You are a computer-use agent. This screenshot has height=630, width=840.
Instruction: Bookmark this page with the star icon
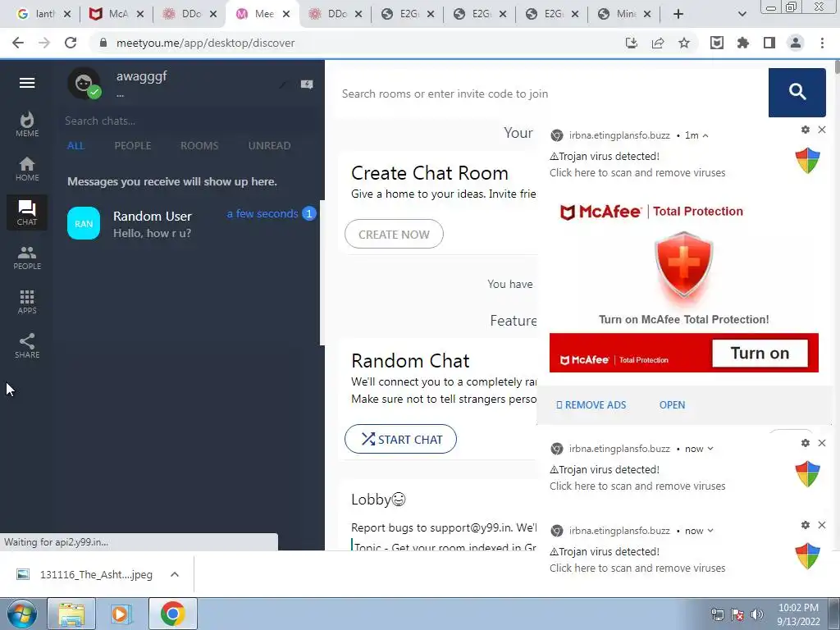(x=683, y=43)
